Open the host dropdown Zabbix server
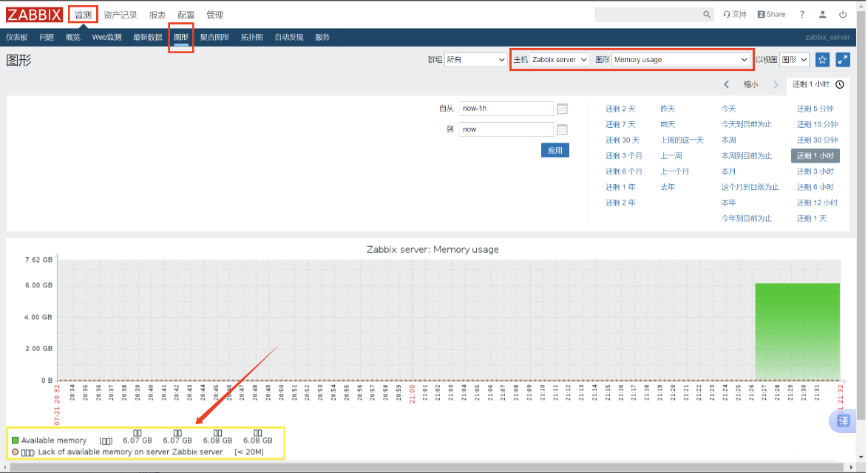The image size is (868, 473). [559, 60]
